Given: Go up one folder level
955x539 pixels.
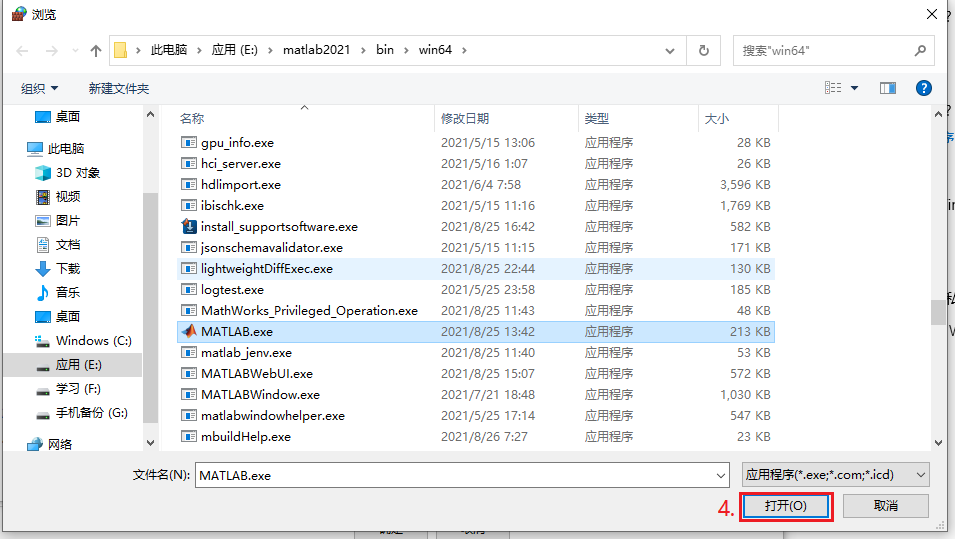Looking at the screenshot, I should (96, 51).
